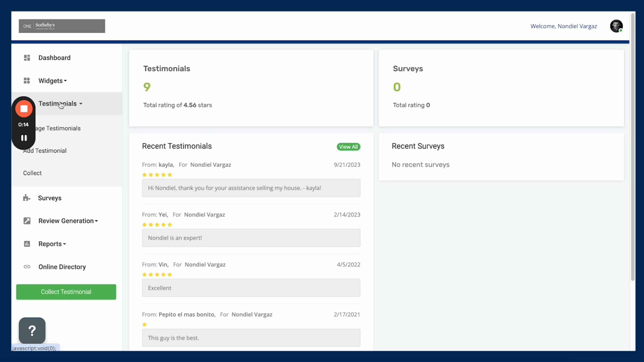Click the Surveys puzzle icon

coord(26,198)
